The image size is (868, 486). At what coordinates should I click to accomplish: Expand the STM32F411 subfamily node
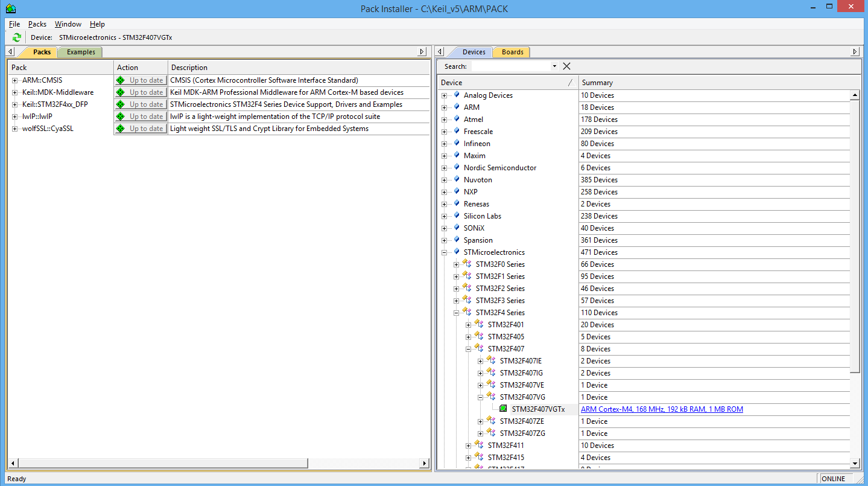(469, 446)
